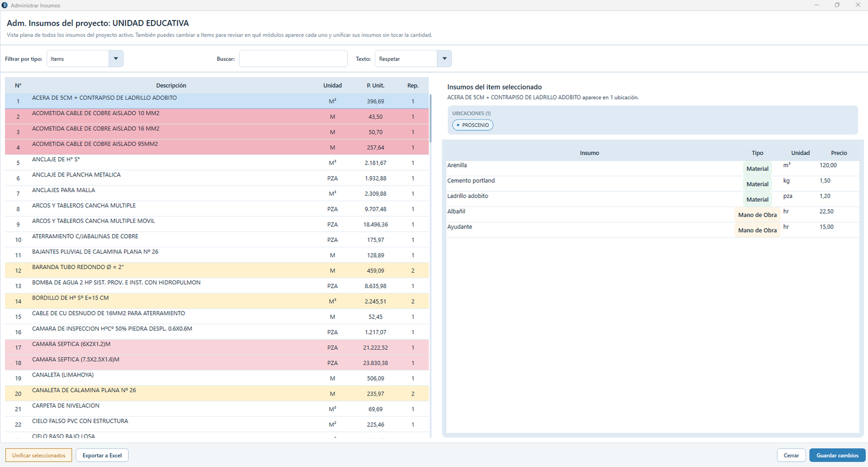Open the Texto Respetar dropdown

tap(413, 59)
